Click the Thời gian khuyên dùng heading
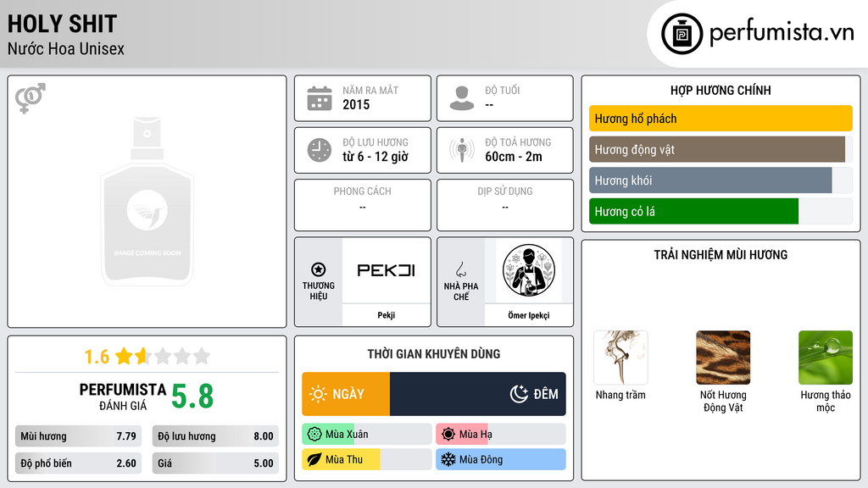868x488 pixels. coord(434,354)
